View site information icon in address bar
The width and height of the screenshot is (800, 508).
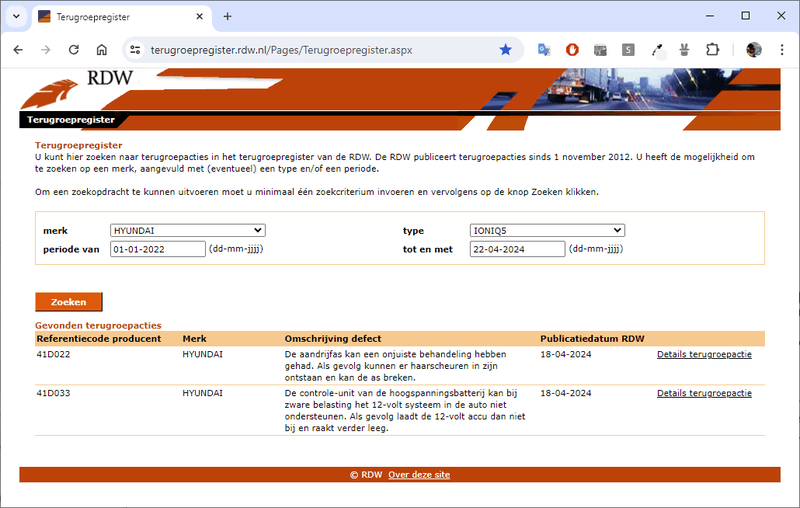[135, 49]
